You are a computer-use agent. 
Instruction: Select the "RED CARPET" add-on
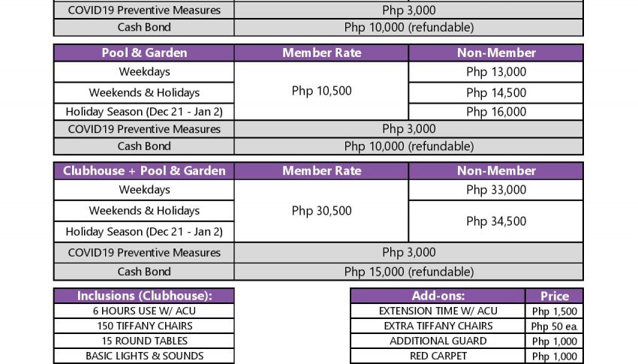tap(438, 356)
